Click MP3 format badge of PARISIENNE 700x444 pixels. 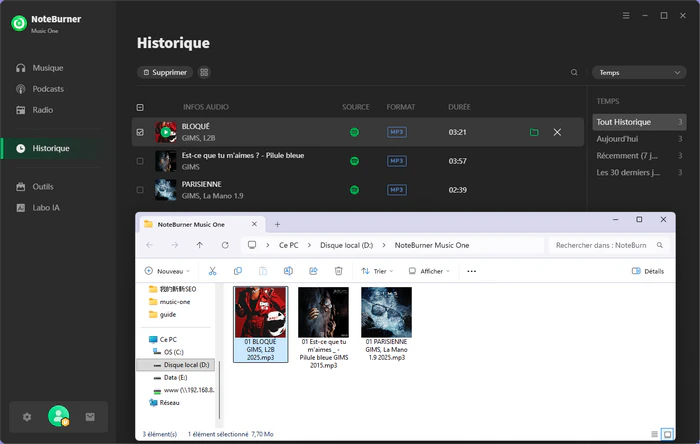click(396, 190)
